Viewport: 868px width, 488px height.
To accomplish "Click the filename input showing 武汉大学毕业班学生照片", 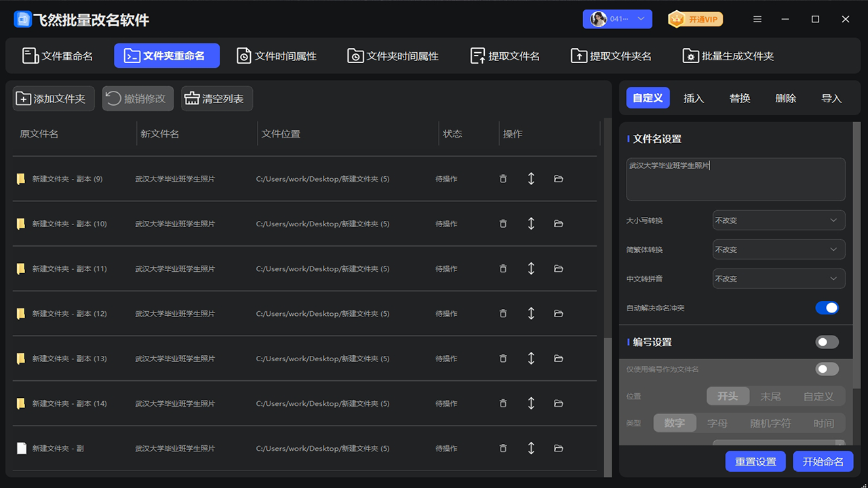I will [736, 178].
